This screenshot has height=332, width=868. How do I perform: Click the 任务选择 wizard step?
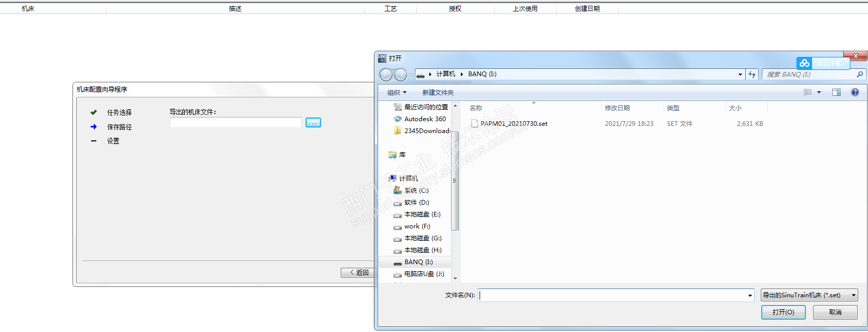click(119, 112)
